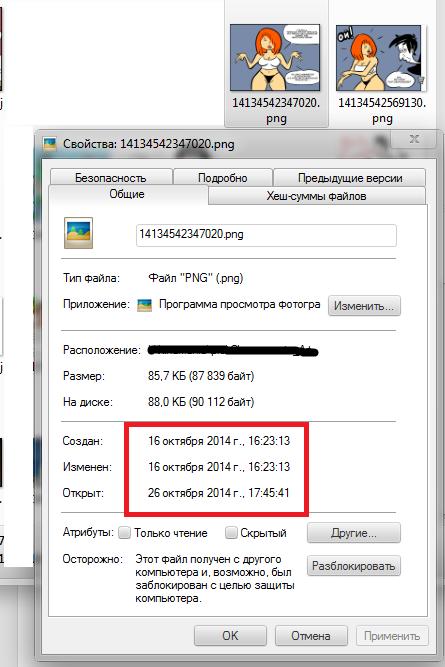
Task: Open Другие... attributes dialog
Action: (354, 533)
